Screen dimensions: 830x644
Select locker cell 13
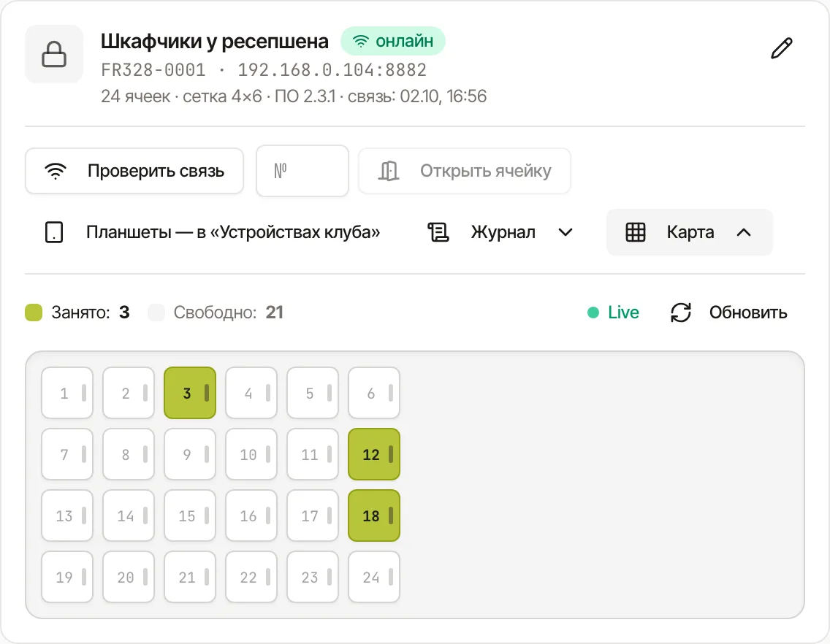coord(67,516)
